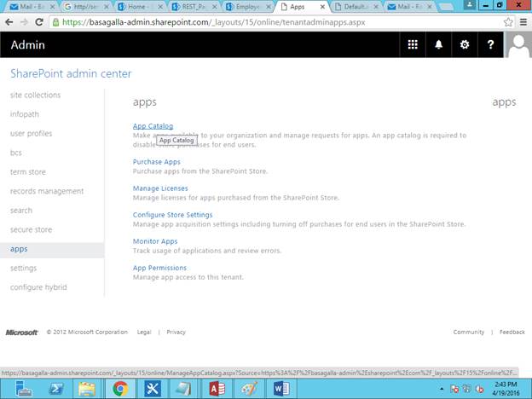Click the sound icon in the system tray
The height and width of the screenshot is (399, 532).
click(479, 389)
